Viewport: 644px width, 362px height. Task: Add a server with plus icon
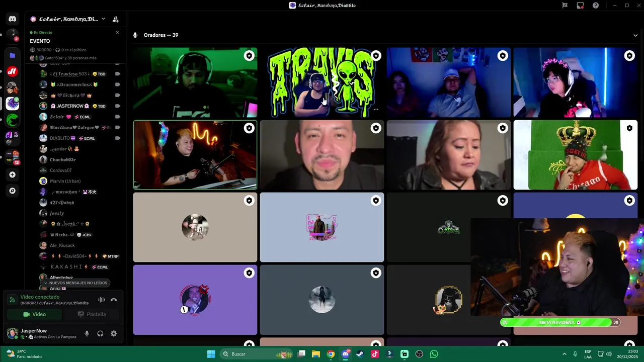tap(13, 174)
